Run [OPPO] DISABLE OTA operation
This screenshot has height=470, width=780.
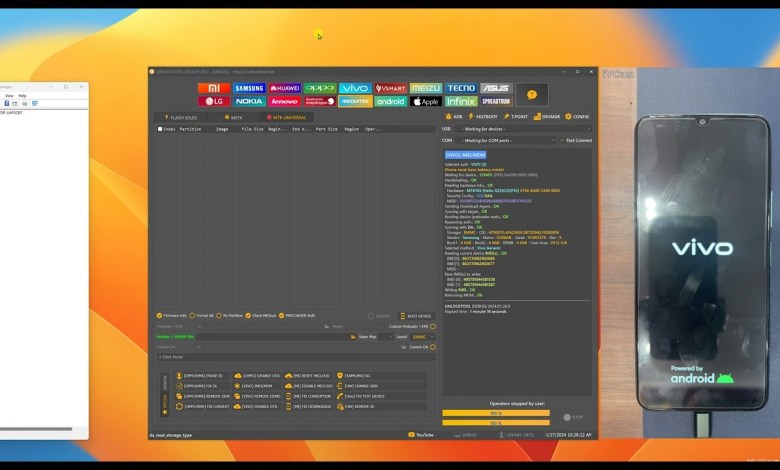point(257,376)
